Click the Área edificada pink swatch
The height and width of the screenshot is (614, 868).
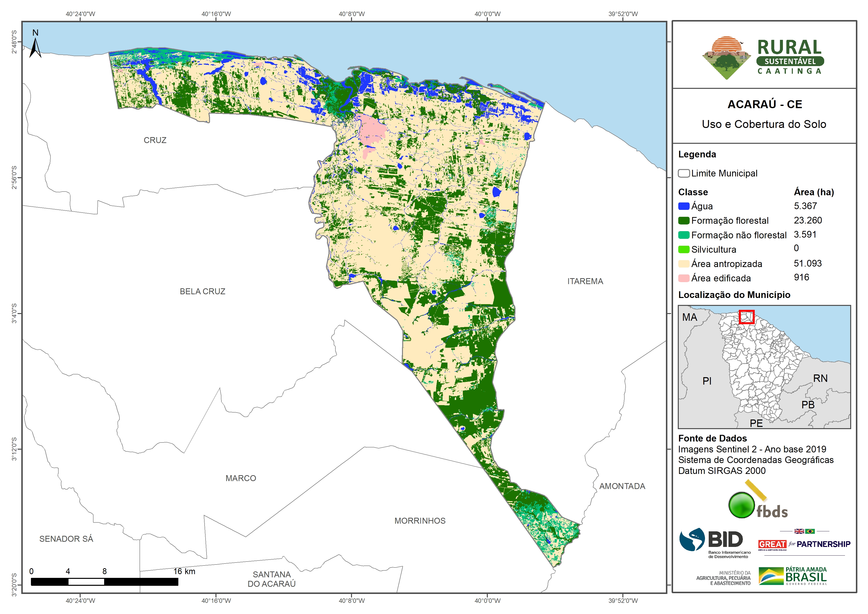click(x=683, y=278)
